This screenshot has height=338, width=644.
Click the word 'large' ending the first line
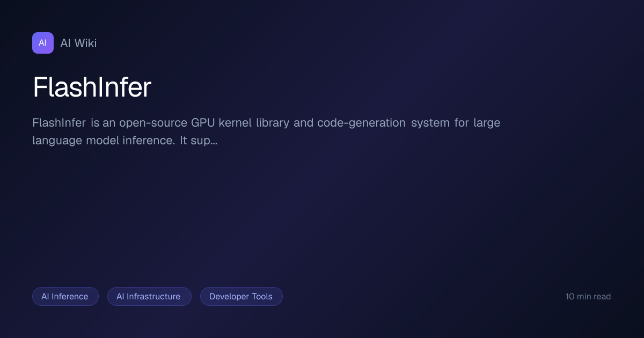tap(487, 123)
